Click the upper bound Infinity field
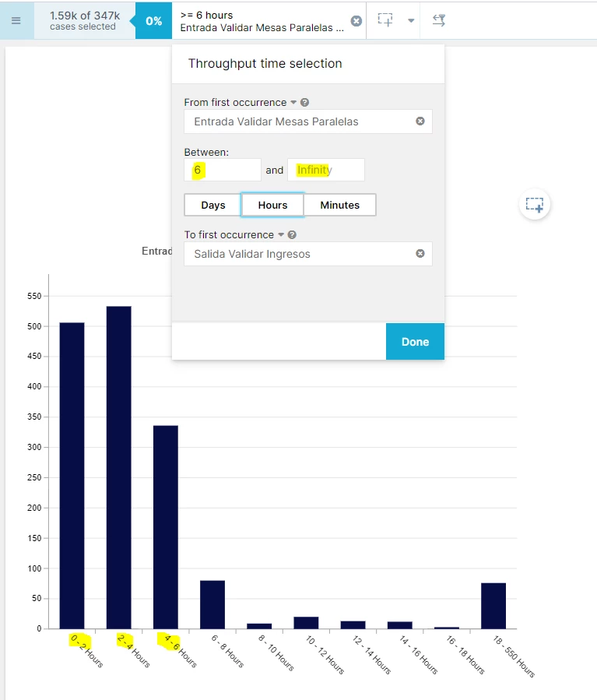This screenshot has height=700, width=597. tap(325, 170)
